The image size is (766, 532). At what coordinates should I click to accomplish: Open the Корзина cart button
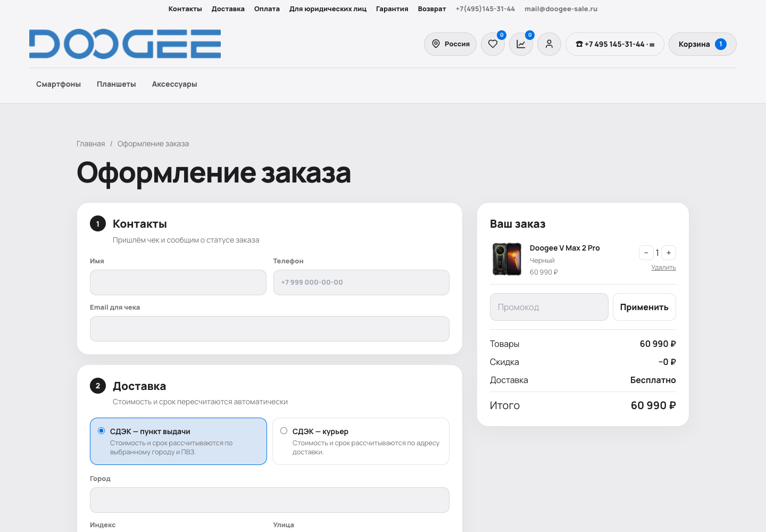tap(702, 44)
